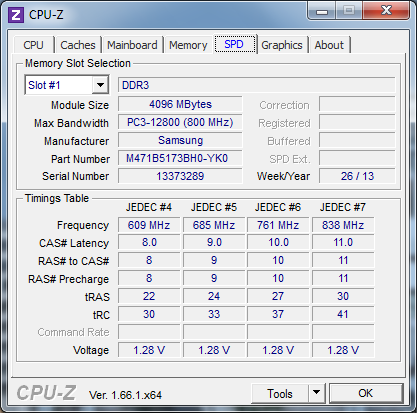Confirm with the OK button
The width and height of the screenshot is (417, 413).
(366, 393)
